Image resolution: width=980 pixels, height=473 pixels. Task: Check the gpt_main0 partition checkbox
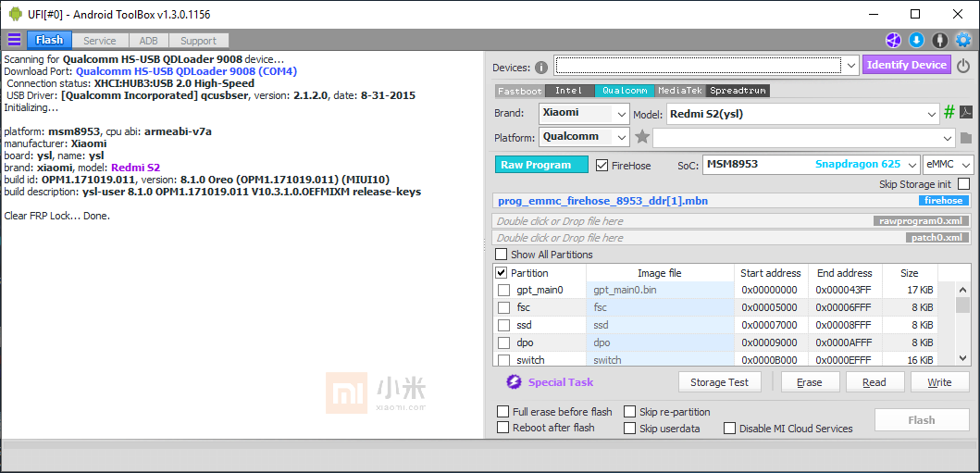(x=503, y=290)
